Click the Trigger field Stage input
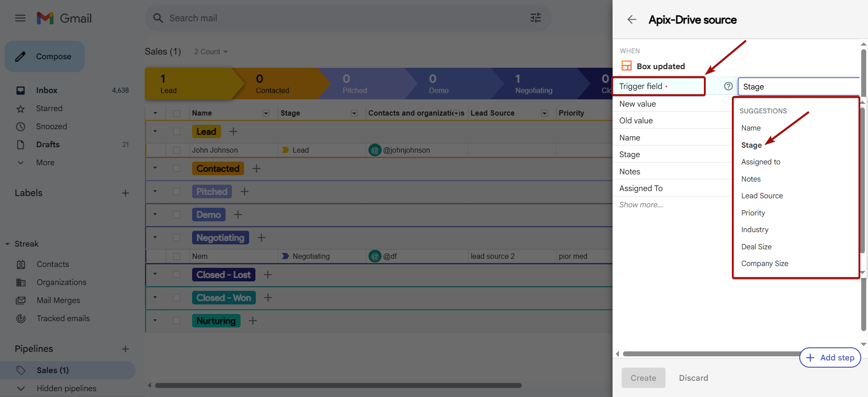This screenshot has height=397, width=868. (799, 86)
